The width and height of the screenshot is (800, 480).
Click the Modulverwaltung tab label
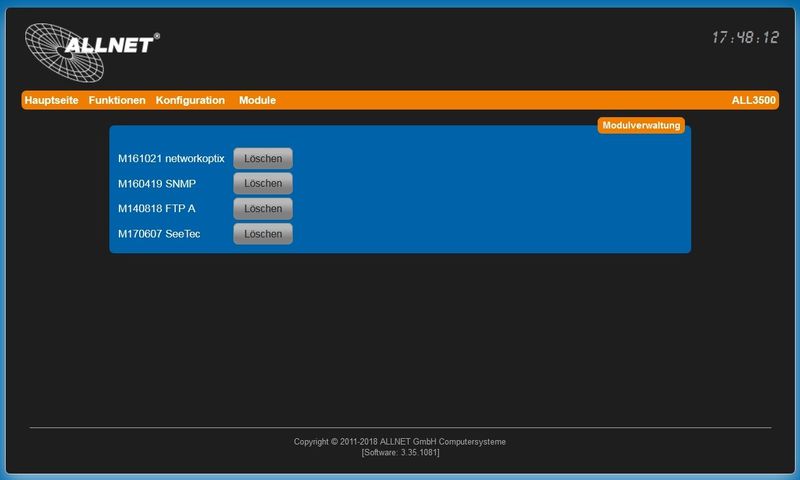[641, 125]
